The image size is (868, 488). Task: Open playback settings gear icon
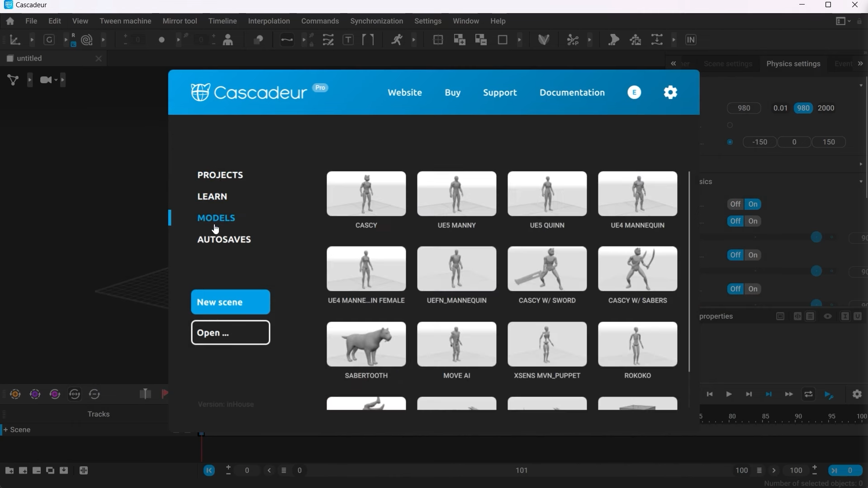pyautogui.click(x=857, y=394)
